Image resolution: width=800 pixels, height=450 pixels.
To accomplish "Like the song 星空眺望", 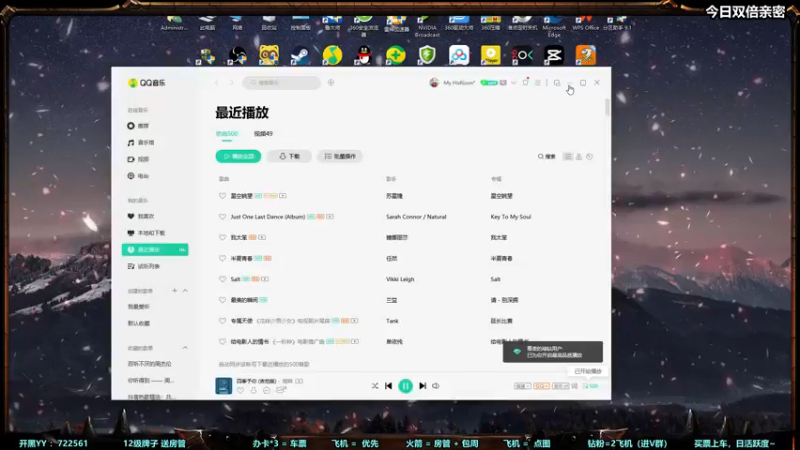I will point(222,196).
